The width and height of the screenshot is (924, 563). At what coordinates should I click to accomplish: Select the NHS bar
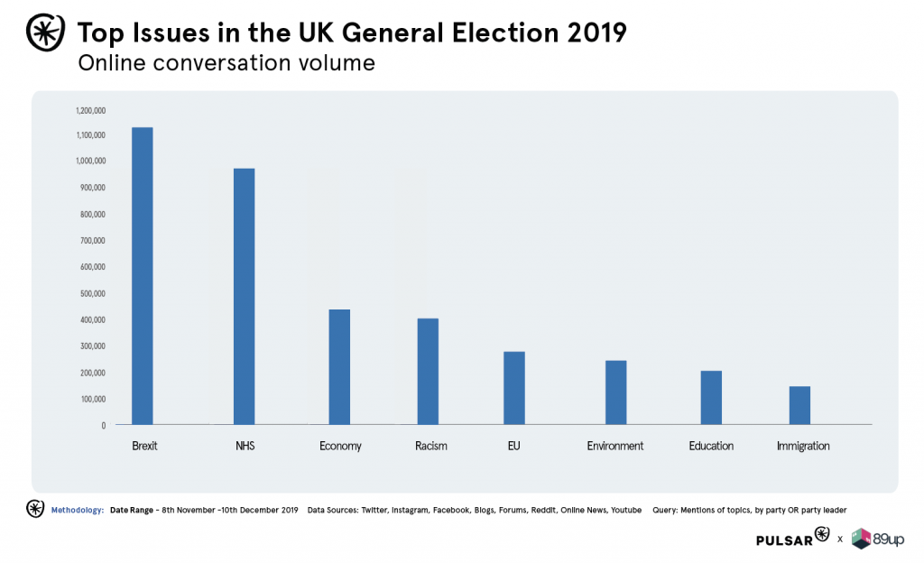(244, 296)
